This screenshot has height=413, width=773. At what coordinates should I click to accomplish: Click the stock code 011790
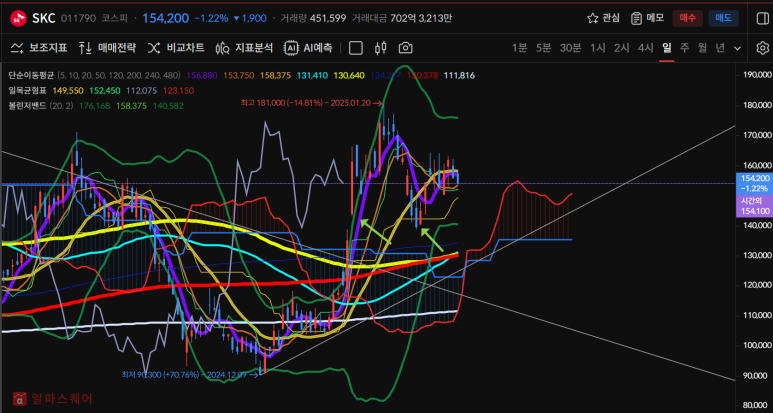click(78, 18)
